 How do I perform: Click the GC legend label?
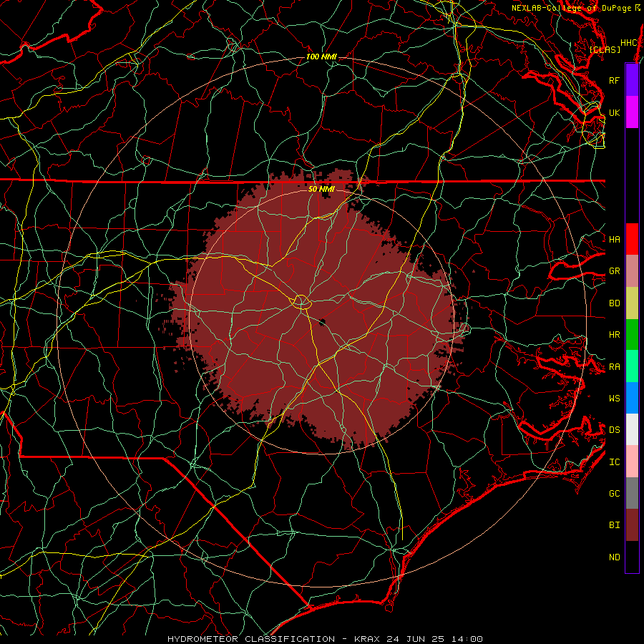(615, 493)
